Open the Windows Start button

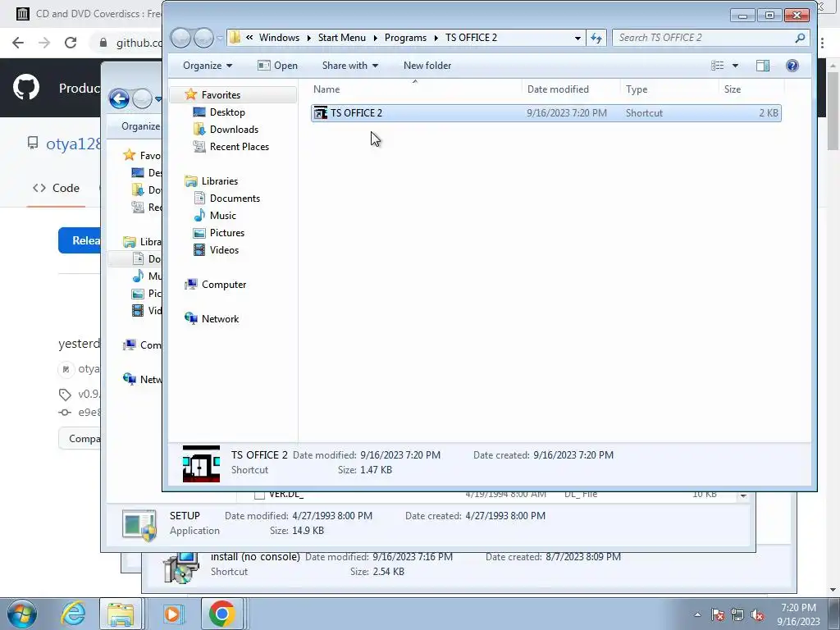pos(22,614)
